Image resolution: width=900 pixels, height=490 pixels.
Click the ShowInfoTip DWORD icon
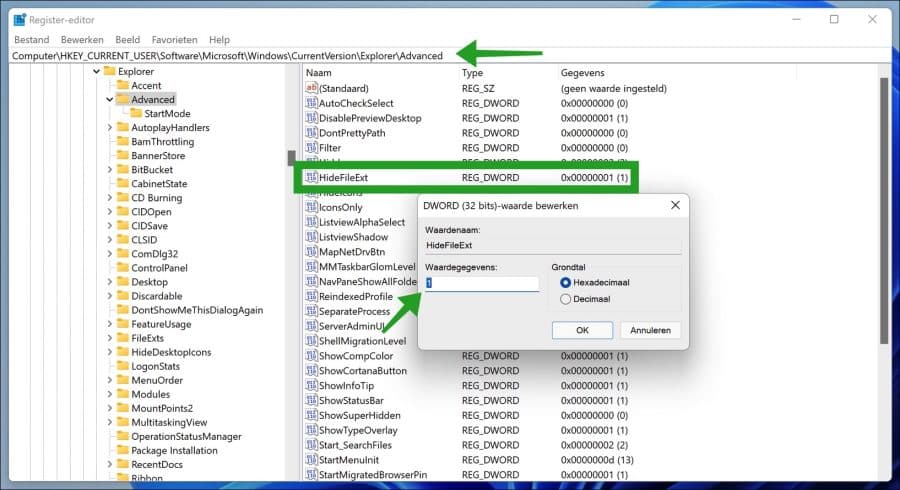point(312,386)
